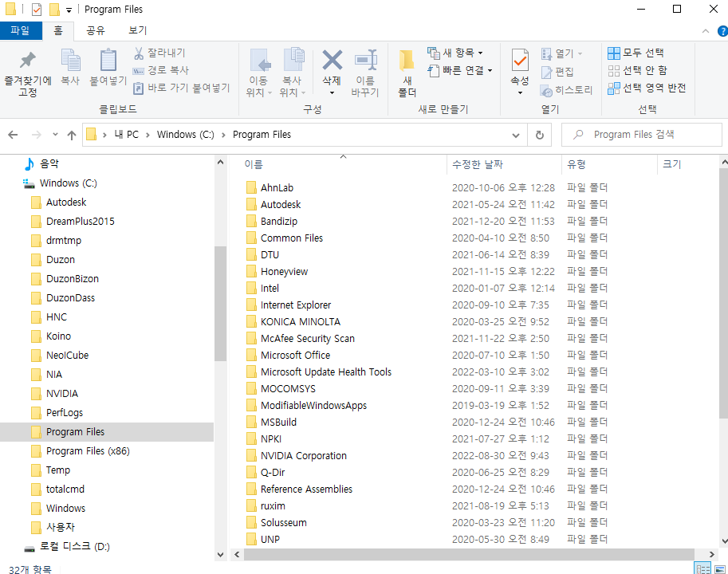
Task: Click the Back navigation arrow
Action: 13,135
